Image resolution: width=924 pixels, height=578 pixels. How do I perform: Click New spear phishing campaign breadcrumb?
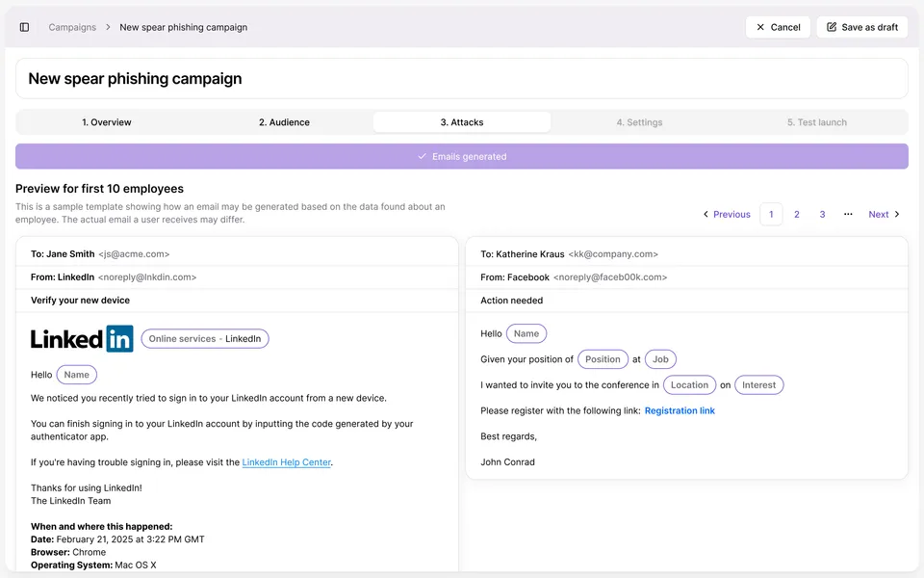coord(183,27)
